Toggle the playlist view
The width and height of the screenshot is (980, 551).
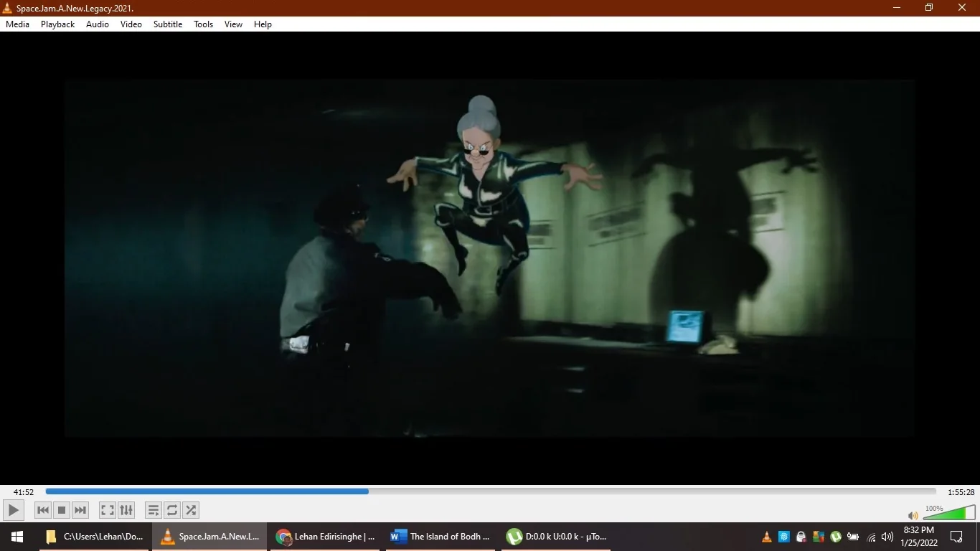pos(154,510)
